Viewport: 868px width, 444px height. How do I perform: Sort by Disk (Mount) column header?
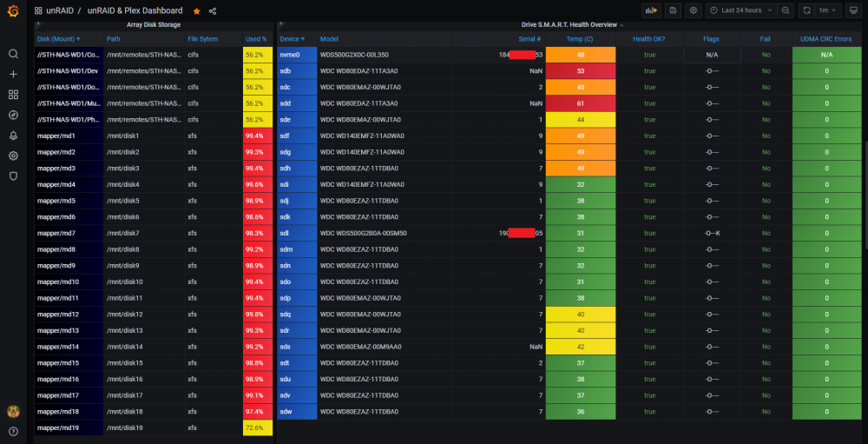click(69, 39)
